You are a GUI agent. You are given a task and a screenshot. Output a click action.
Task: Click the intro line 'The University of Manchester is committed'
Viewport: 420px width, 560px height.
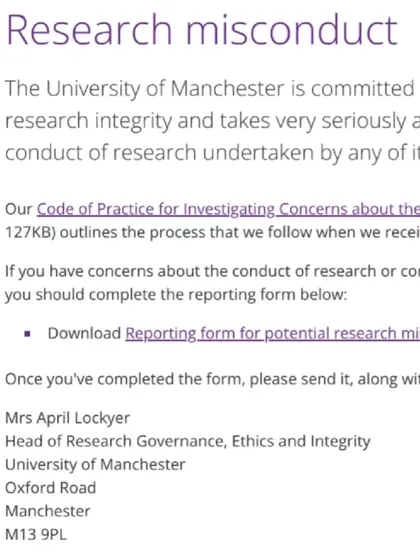tap(210, 89)
